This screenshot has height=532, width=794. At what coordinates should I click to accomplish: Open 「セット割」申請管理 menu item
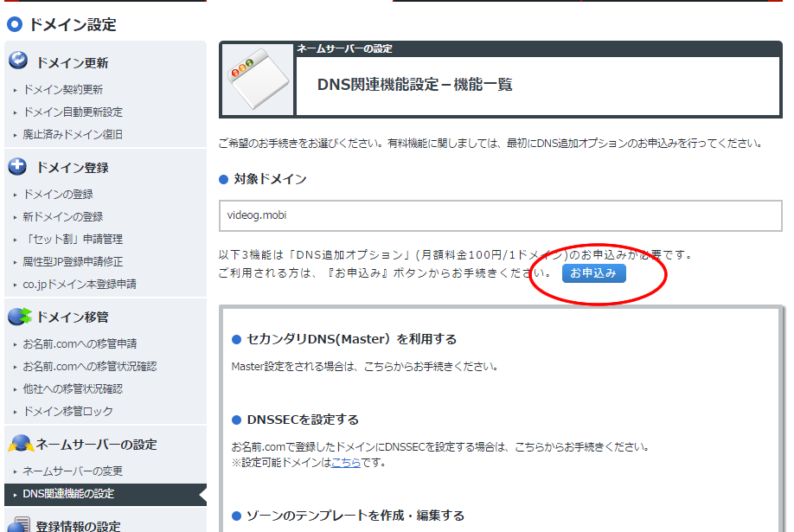coord(73,240)
